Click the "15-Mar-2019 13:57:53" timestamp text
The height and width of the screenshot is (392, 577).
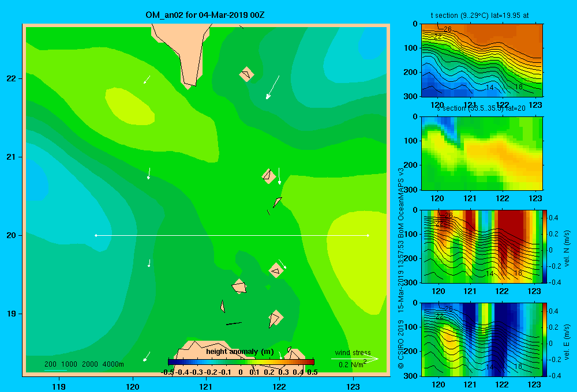point(401,274)
